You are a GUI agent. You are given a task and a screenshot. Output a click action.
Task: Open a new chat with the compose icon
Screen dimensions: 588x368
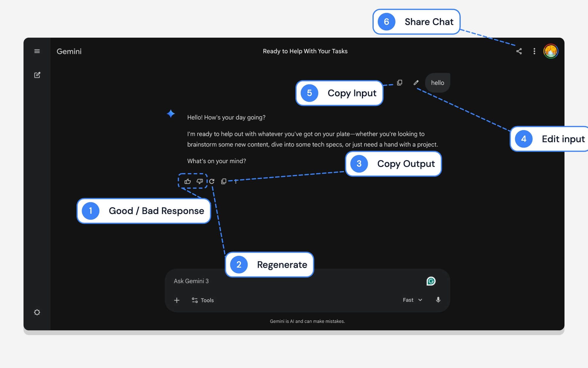(37, 75)
